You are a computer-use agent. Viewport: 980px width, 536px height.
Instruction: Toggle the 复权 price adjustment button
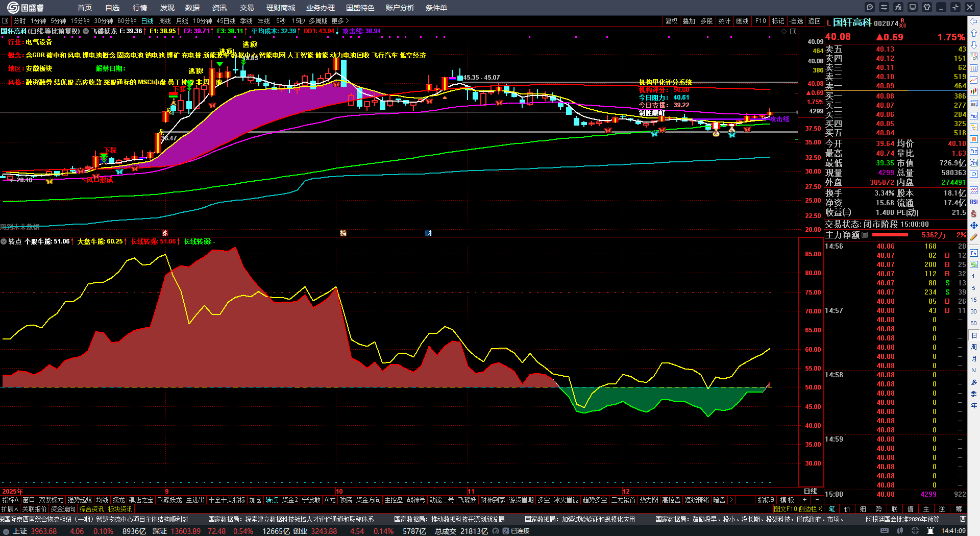point(671,21)
